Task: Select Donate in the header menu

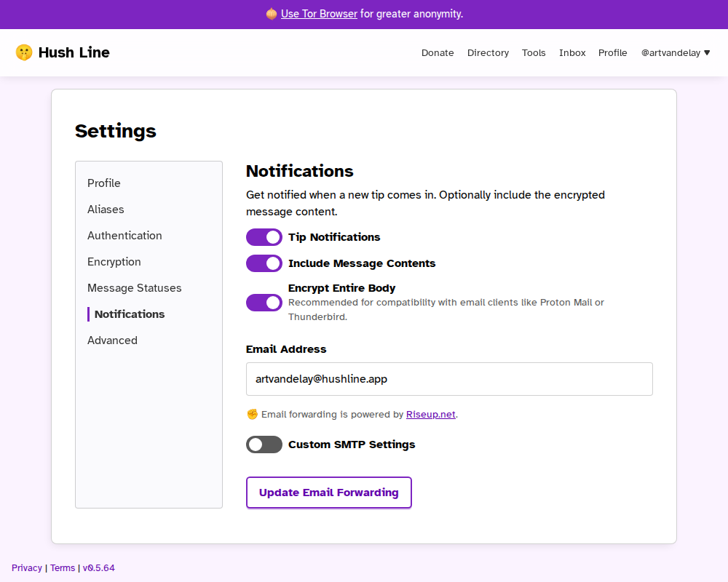Action: point(438,52)
